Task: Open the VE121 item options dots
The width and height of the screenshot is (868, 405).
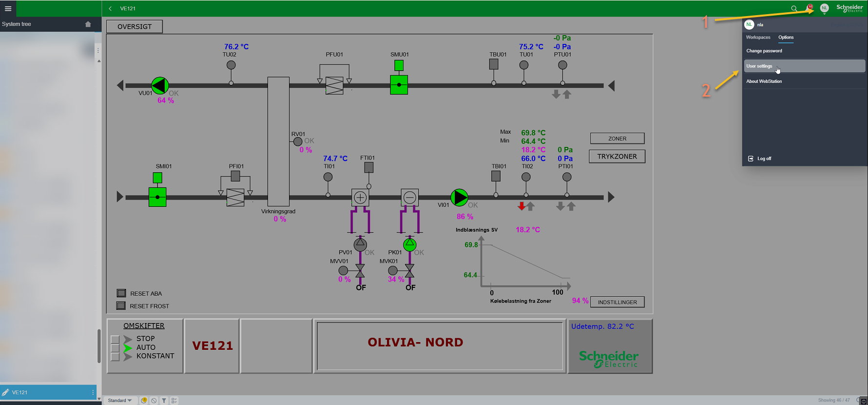Action: click(x=93, y=392)
